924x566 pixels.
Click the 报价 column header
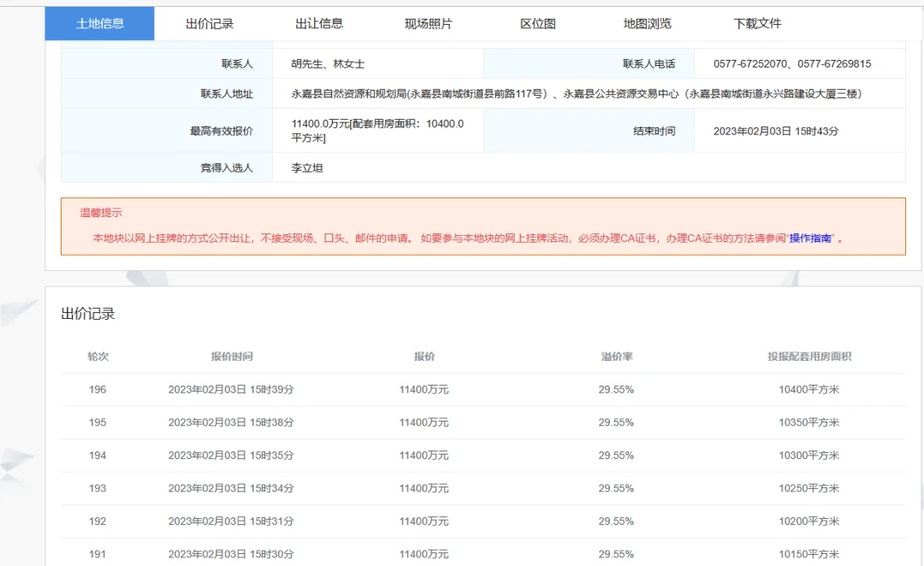point(423,357)
